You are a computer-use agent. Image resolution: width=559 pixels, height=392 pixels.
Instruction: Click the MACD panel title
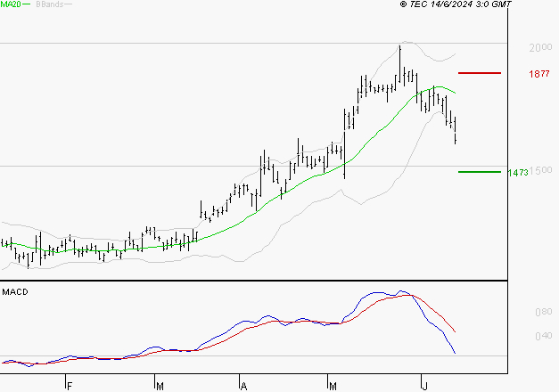point(15,292)
